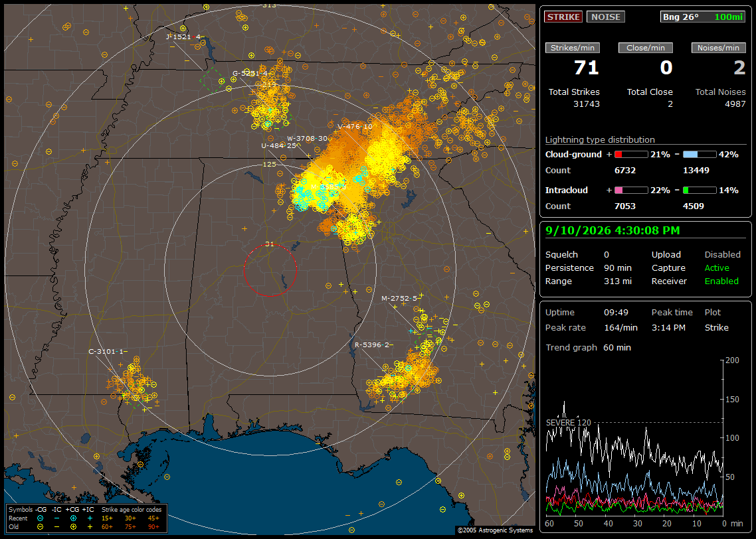Screen dimensions: 756x539
Task: Click storm cell label R-5396-2
Action: click(372, 345)
